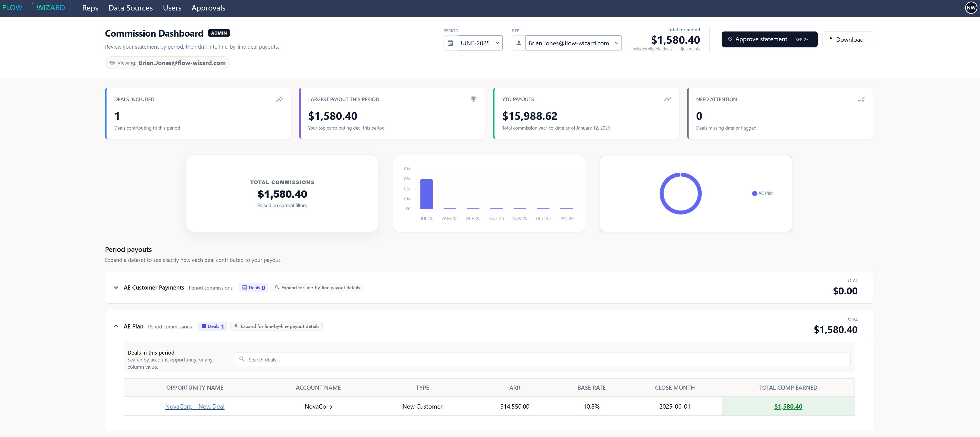980x437 pixels.
Task: Click the AE Plan color swatch in the legend
Action: (754, 193)
